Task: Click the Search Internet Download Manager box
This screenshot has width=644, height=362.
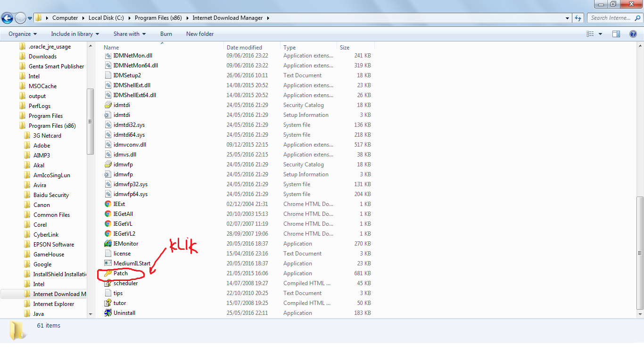Action: click(x=614, y=18)
